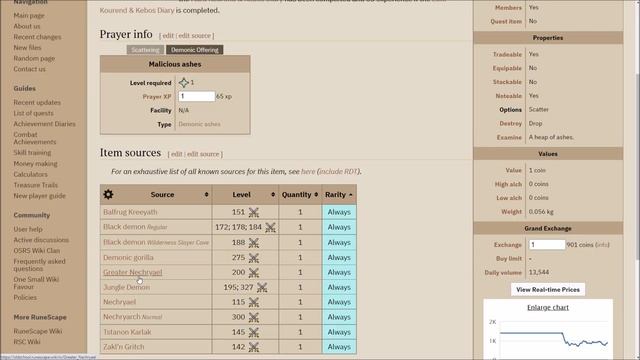Edit source of Prayer info section
Image resolution: width=640 pixels, height=360 pixels.
[x=195, y=36]
